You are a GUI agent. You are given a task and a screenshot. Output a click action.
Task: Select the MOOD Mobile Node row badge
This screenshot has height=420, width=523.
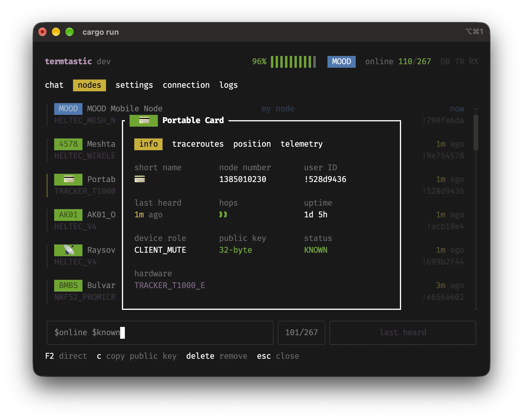68,109
